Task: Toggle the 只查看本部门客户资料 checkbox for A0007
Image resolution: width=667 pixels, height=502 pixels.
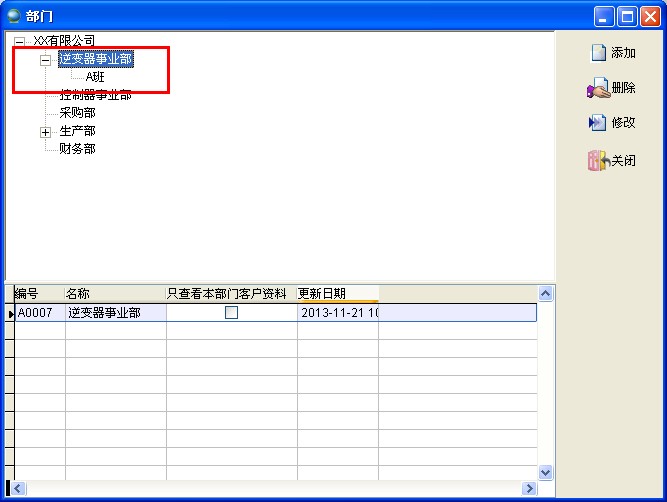Action: pyautogui.click(x=231, y=313)
